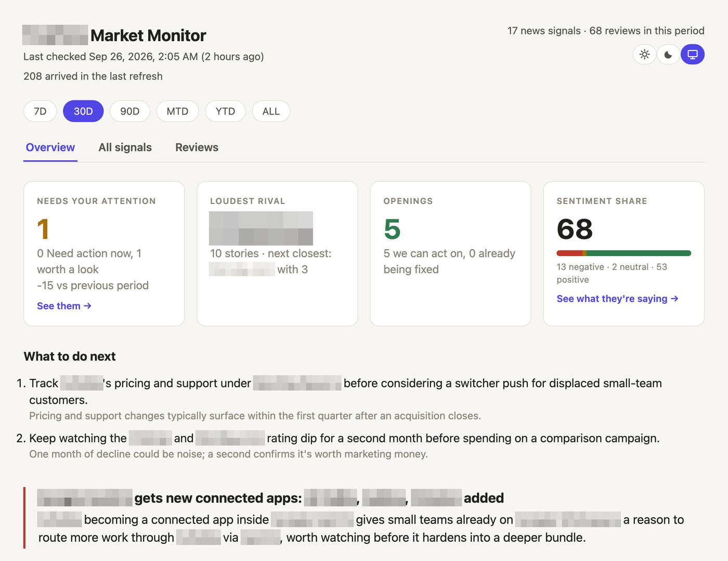Image resolution: width=728 pixels, height=561 pixels.
Task: Select system theme monitor icon
Action: click(693, 55)
